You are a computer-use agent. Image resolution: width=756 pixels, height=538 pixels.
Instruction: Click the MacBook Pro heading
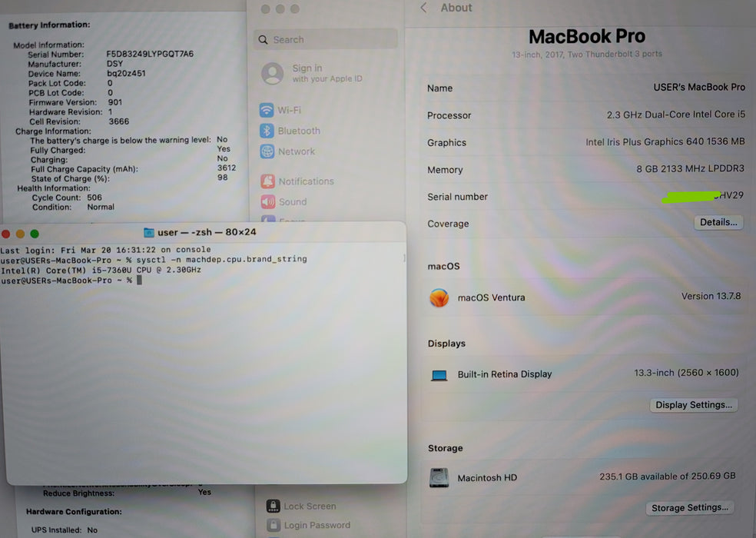(x=587, y=37)
